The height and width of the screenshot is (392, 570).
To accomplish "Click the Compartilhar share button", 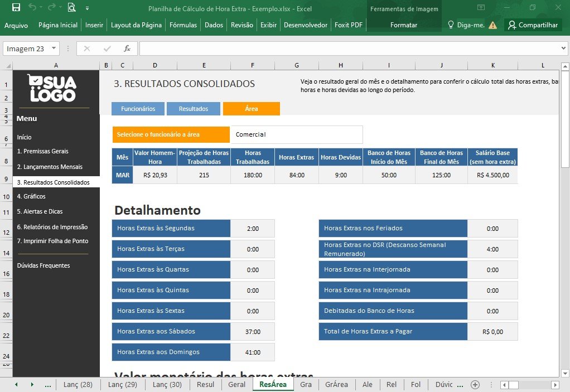I will coord(533,25).
